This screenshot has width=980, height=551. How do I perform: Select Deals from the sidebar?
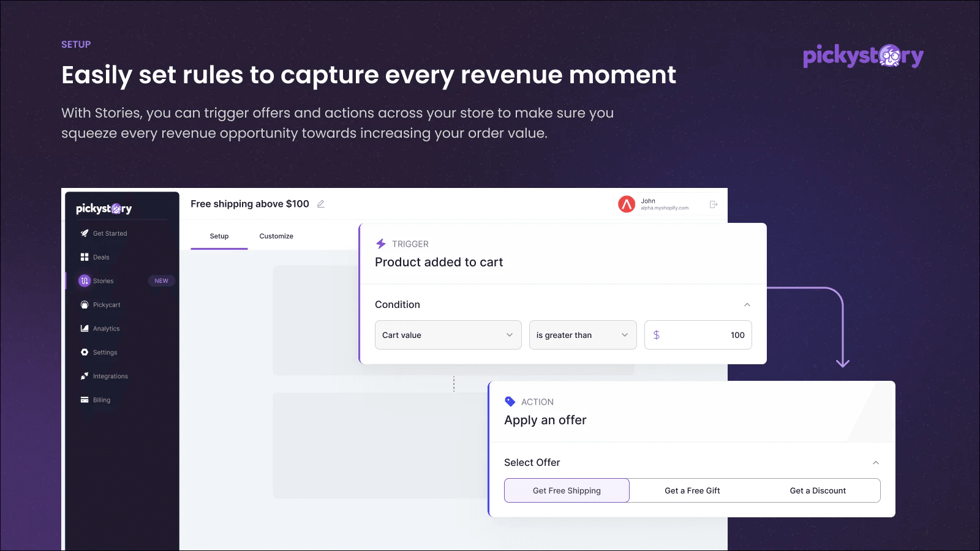pos(100,257)
